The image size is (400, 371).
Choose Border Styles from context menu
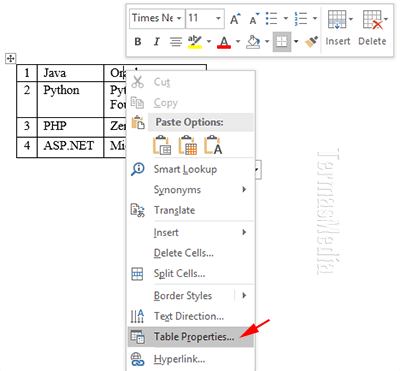(183, 296)
